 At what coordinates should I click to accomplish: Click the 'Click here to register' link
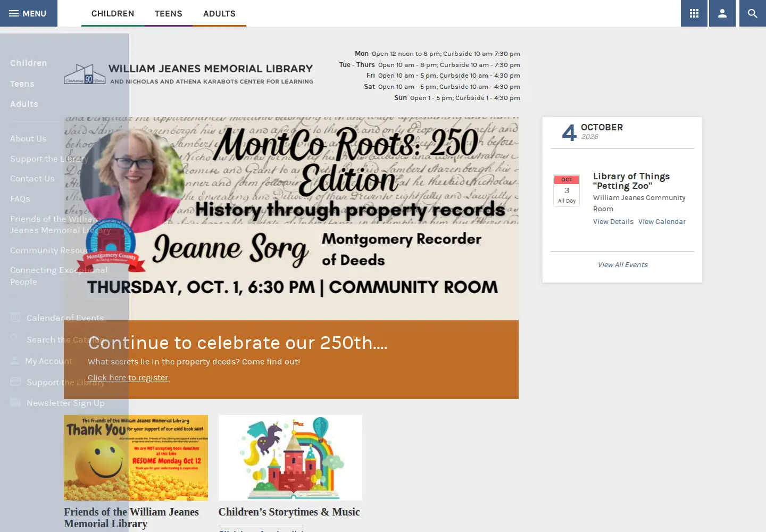point(129,378)
